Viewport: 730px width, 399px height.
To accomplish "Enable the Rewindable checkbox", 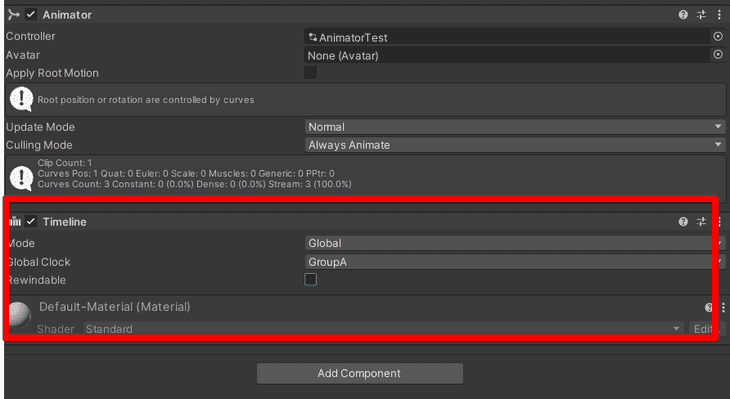I will coord(311,279).
